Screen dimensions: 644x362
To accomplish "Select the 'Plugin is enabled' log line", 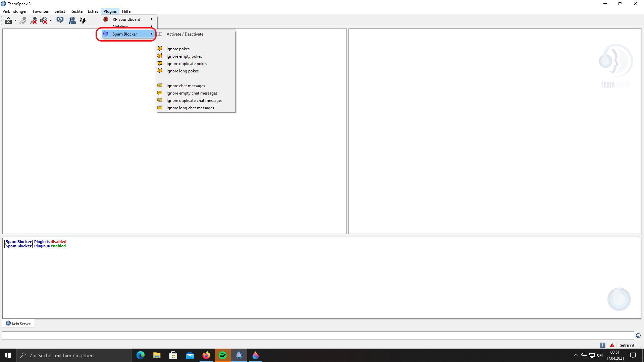I will tap(35, 246).
